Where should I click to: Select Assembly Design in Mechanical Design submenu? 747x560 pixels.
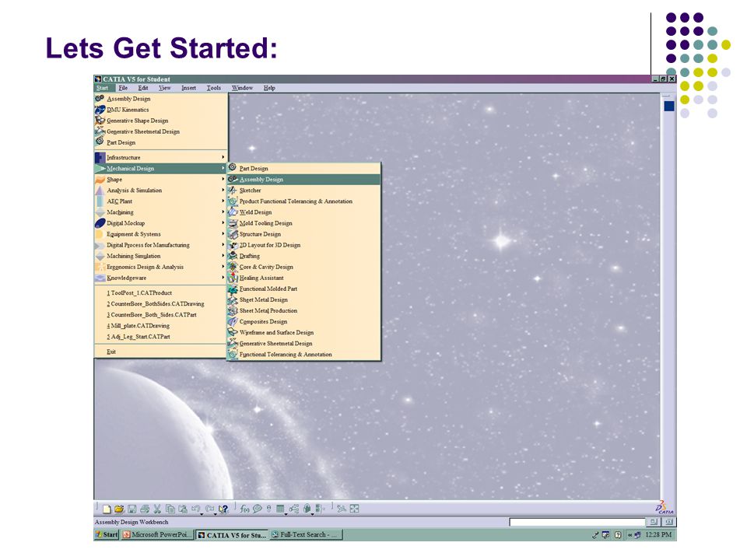click(x=304, y=179)
